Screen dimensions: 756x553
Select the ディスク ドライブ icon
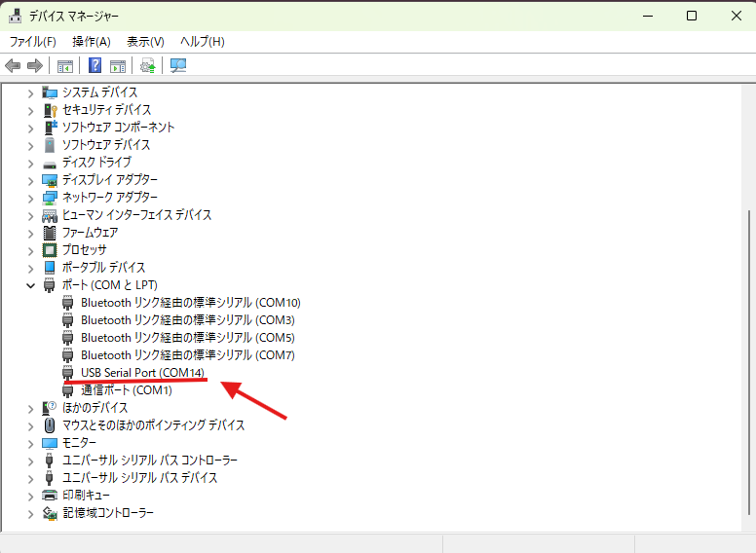(49, 165)
